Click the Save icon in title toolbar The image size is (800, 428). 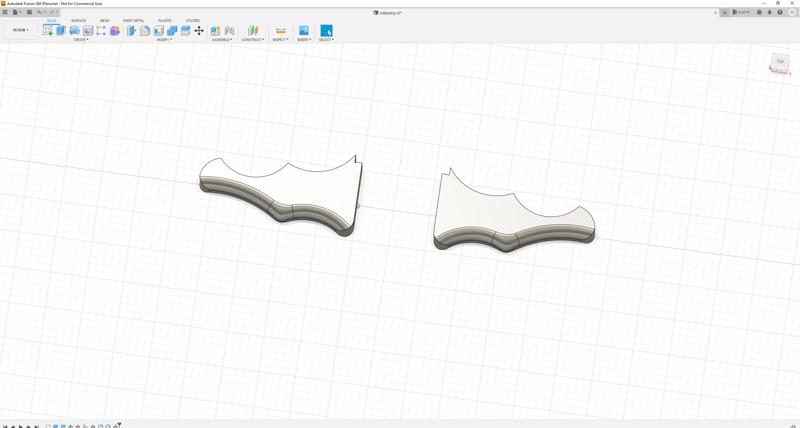[29, 12]
